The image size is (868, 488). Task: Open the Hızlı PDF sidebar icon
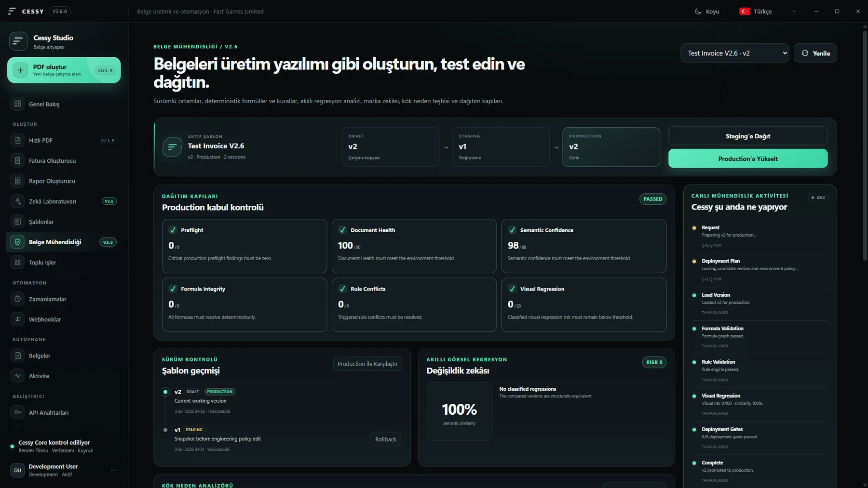click(18, 140)
